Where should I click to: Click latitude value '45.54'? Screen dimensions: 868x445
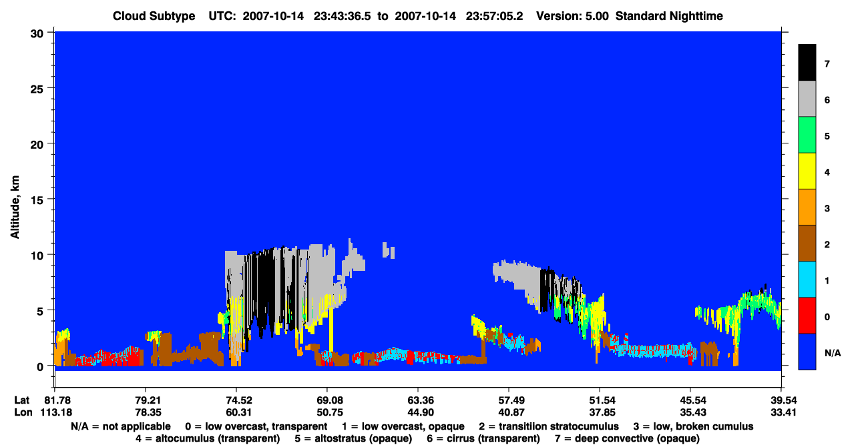coord(690,400)
